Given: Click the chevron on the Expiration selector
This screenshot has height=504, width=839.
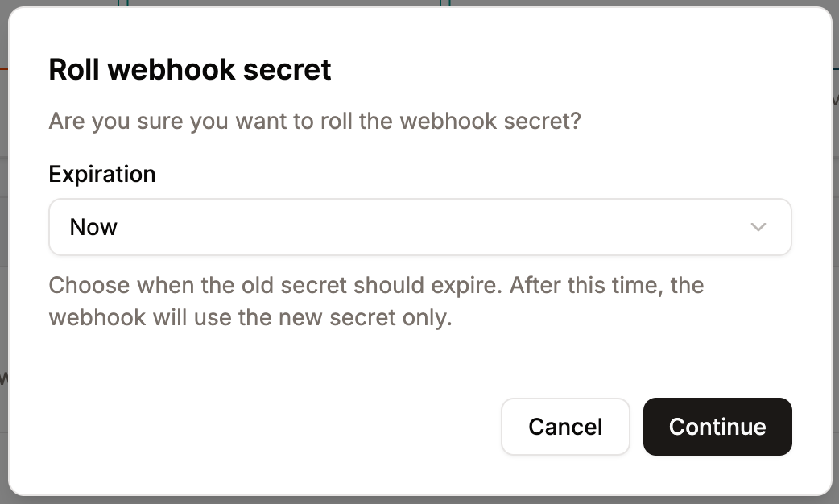Looking at the screenshot, I should [x=757, y=227].
